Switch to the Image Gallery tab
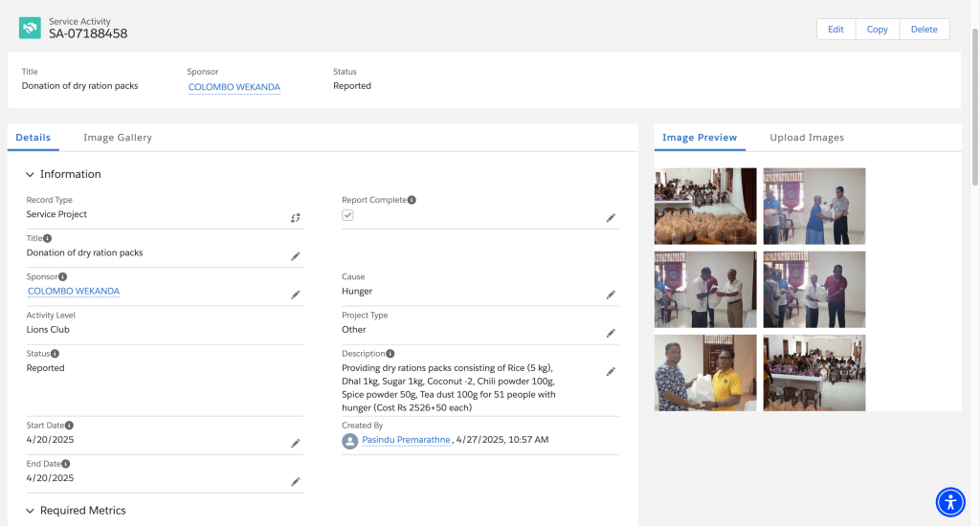980x526 pixels. (118, 138)
